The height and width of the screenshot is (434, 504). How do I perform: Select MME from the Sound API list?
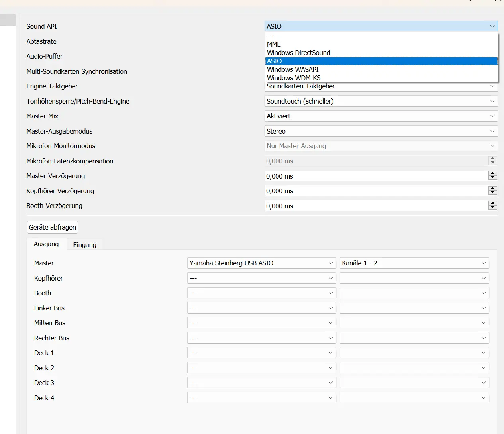click(274, 44)
